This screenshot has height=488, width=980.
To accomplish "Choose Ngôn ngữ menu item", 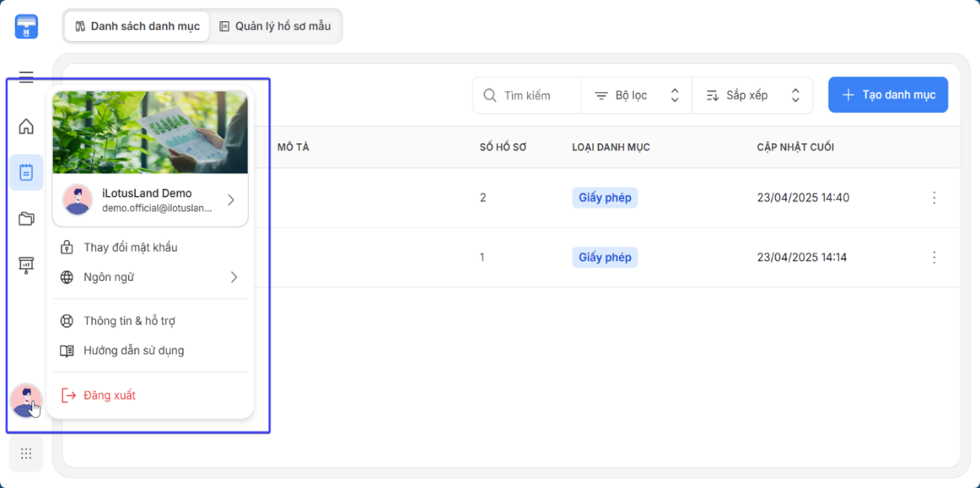I will (x=150, y=277).
